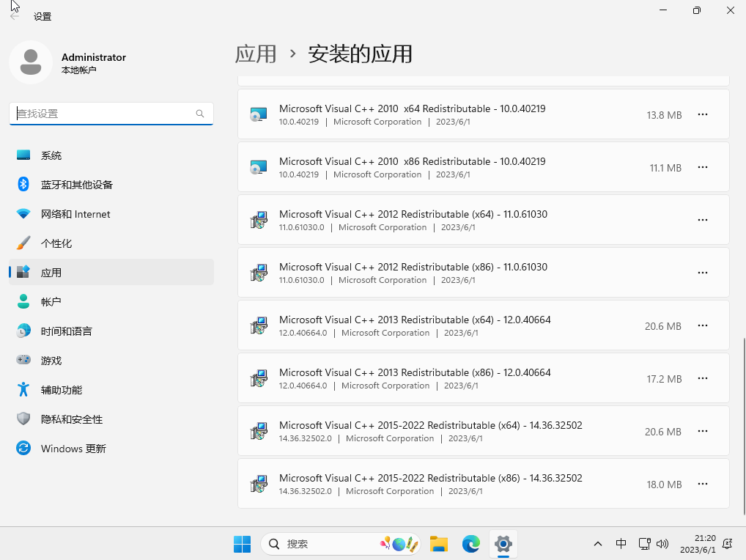Click the Visual C++ 2015-2022 (x86) installer icon
The width and height of the screenshot is (746, 560).
(x=259, y=485)
